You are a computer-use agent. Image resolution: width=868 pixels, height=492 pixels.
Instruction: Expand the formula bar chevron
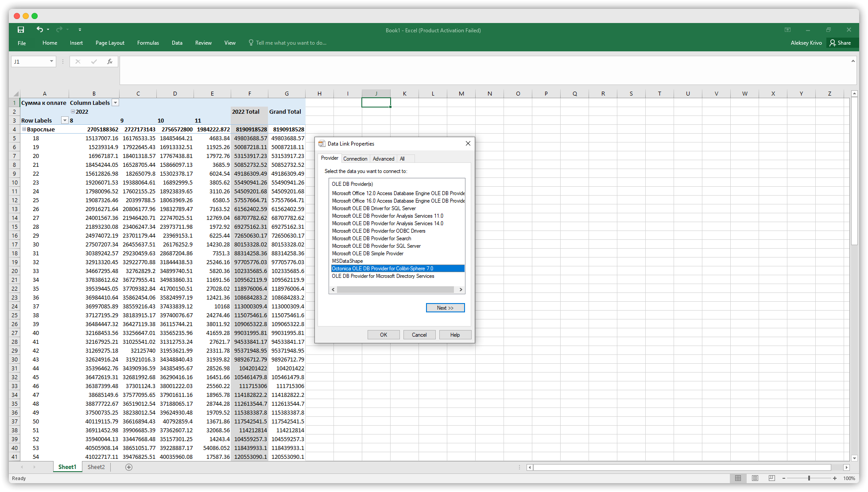click(853, 61)
